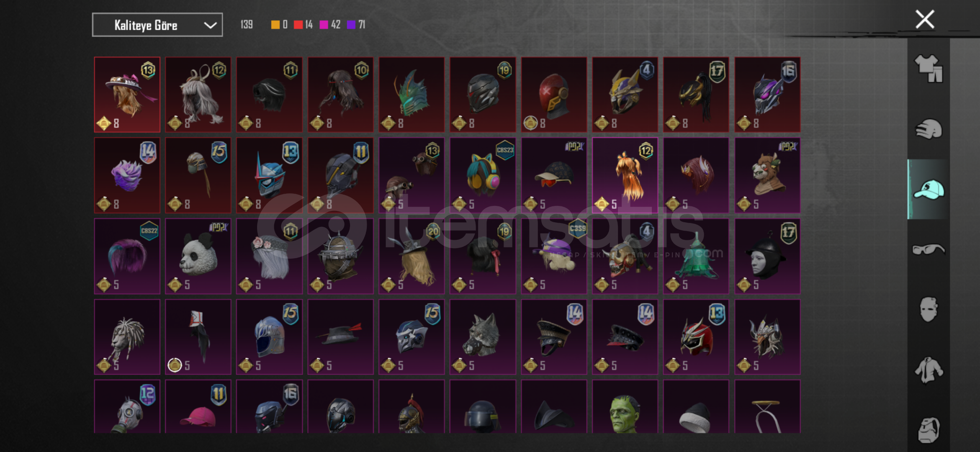Filter by pink quality swatch 42
The image size is (980, 452).
(x=330, y=25)
